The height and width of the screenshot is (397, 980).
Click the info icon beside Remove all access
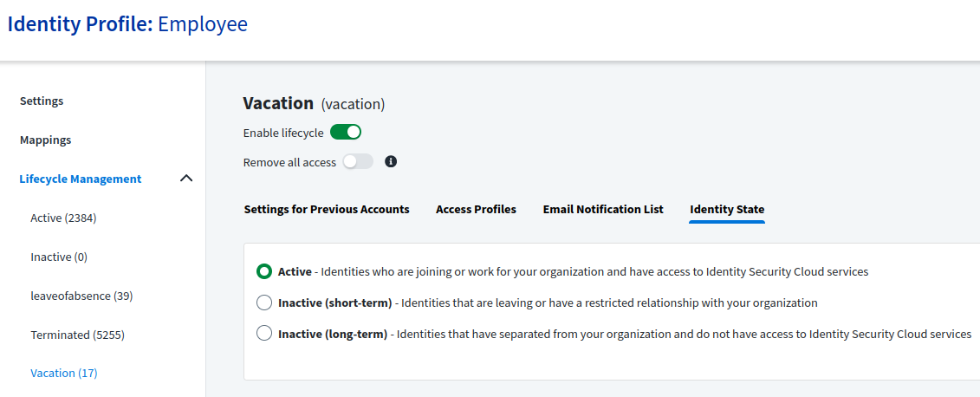[391, 162]
